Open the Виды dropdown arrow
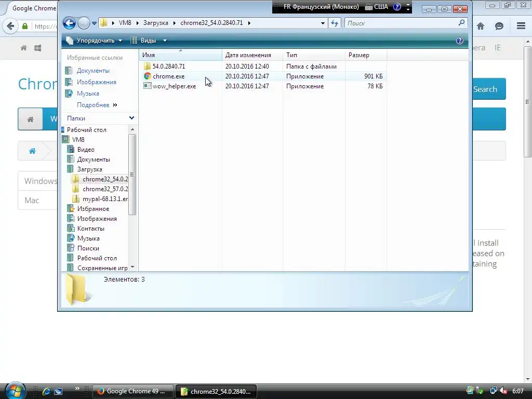 (165, 41)
